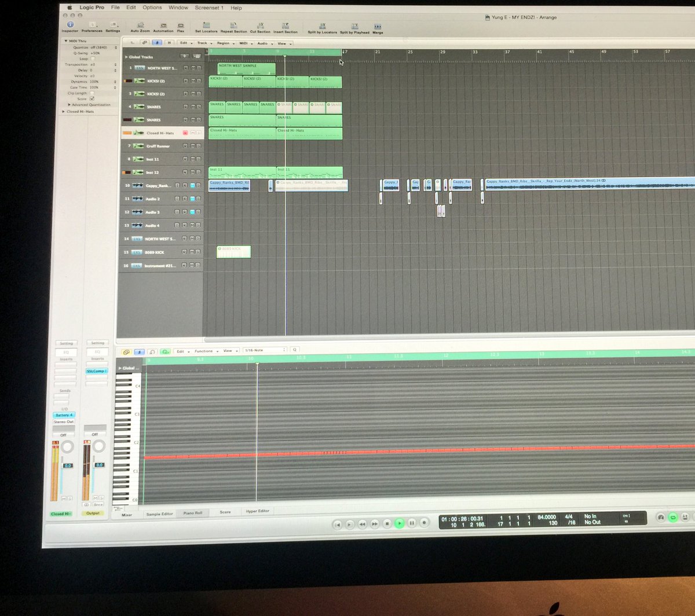Click the waveform icon of the Audio 2 track

(x=138, y=199)
